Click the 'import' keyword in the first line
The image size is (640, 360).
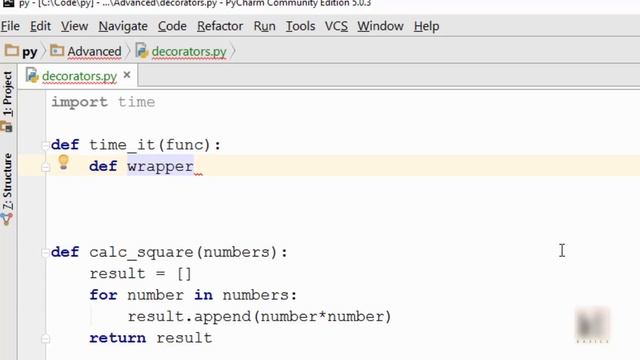80,102
